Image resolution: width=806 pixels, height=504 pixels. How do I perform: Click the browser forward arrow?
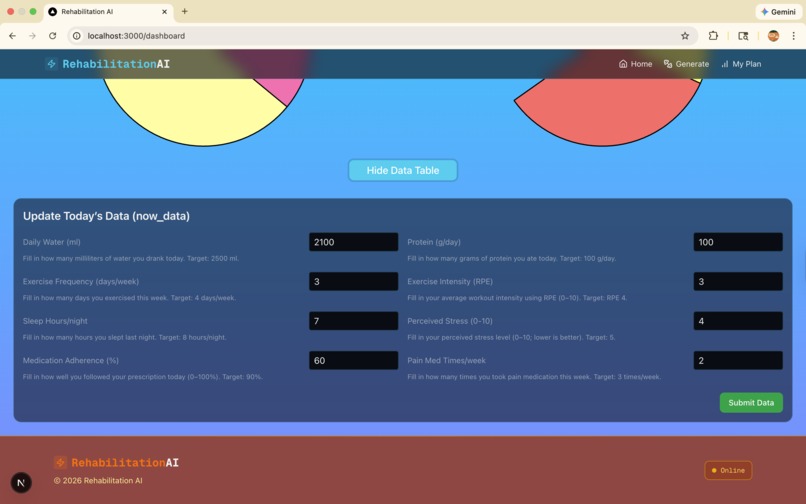pos(32,36)
